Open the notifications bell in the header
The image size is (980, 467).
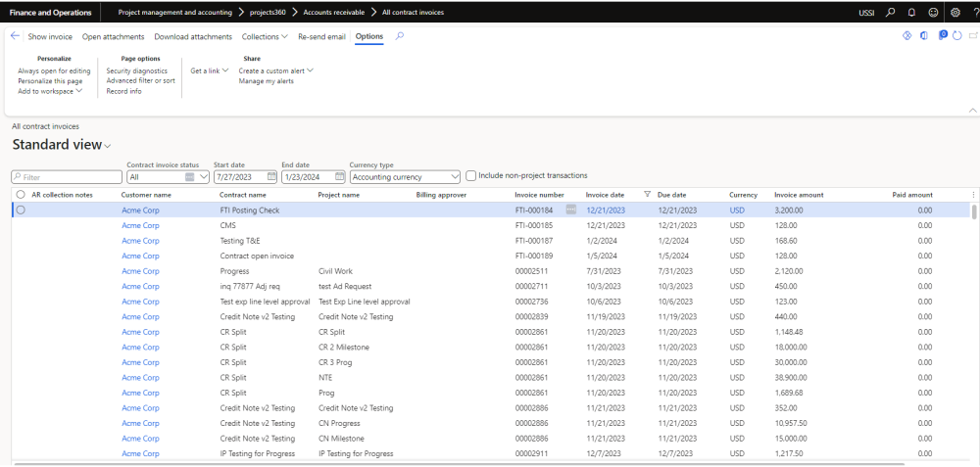(911, 13)
